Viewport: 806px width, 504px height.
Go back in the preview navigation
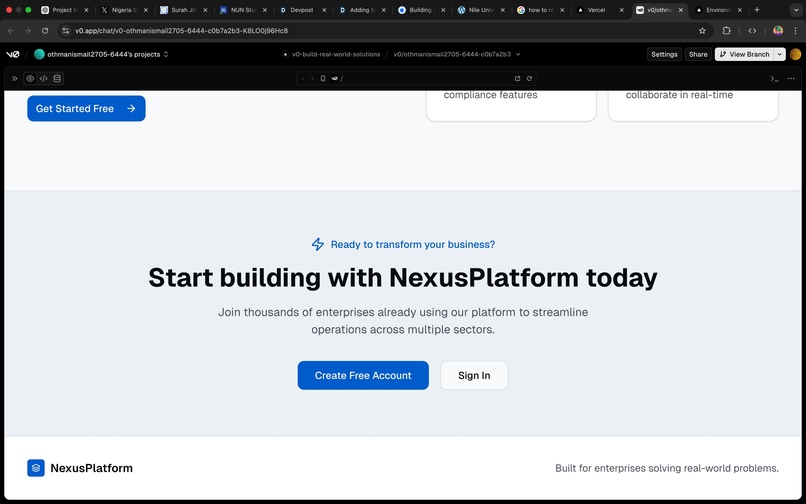click(x=303, y=79)
